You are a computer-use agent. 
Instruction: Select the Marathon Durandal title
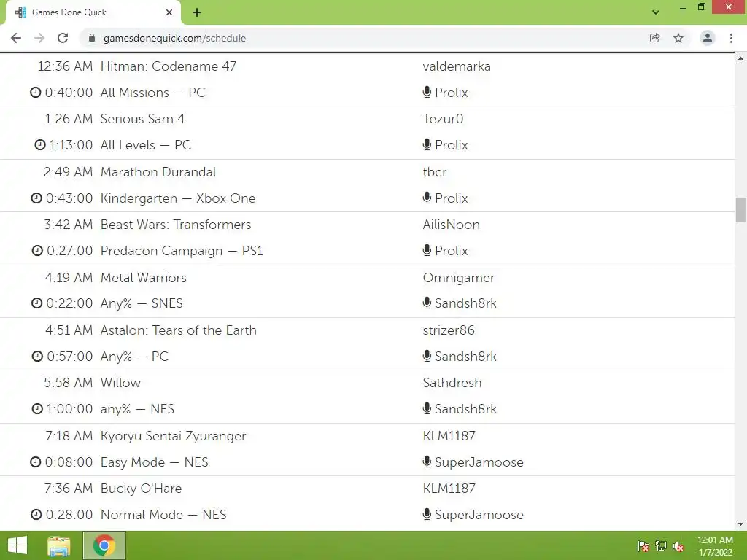(158, 172)
